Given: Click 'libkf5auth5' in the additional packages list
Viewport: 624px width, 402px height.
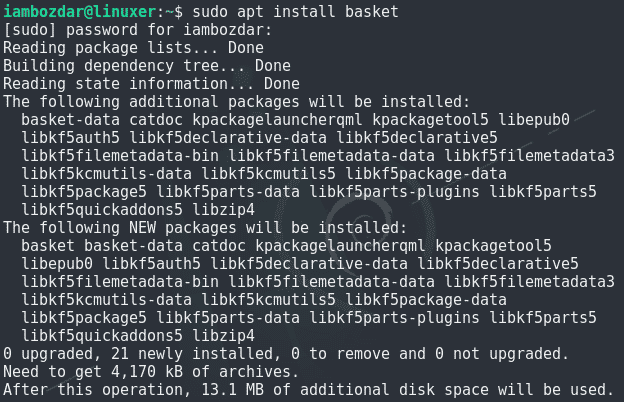Looking at the screenshot, I should click(70, 138).
